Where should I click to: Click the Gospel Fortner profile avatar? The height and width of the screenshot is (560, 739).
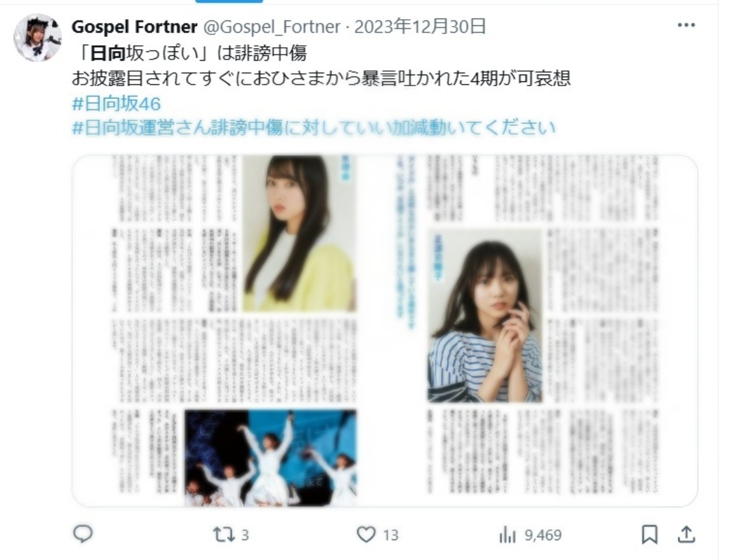(38, 38)
